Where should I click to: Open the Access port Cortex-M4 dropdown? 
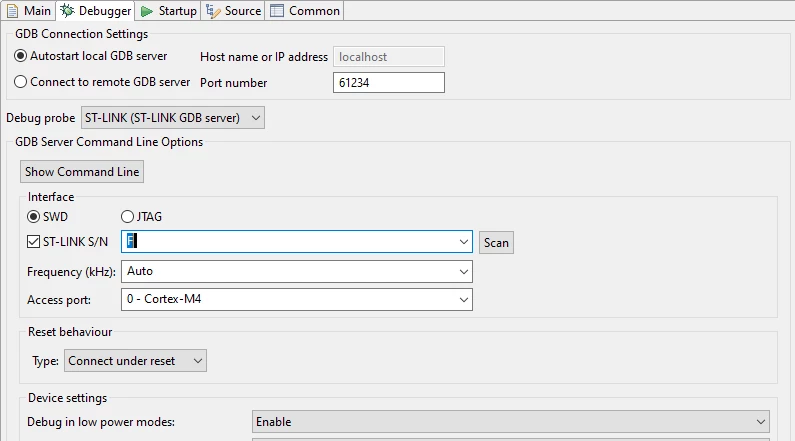(297, 300)
